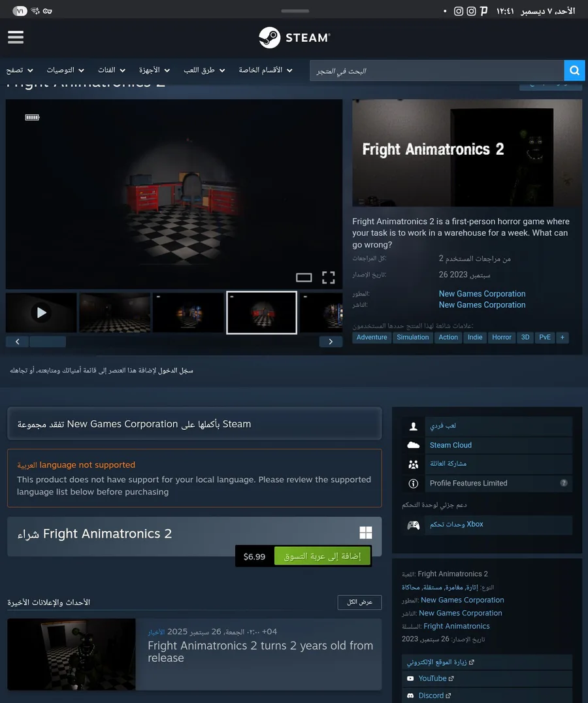The height and width of the screenshot is (703, 588).
Task: Expand the الفئات categories dropdown
Action: pyautogui.click(x=112, y=71)
